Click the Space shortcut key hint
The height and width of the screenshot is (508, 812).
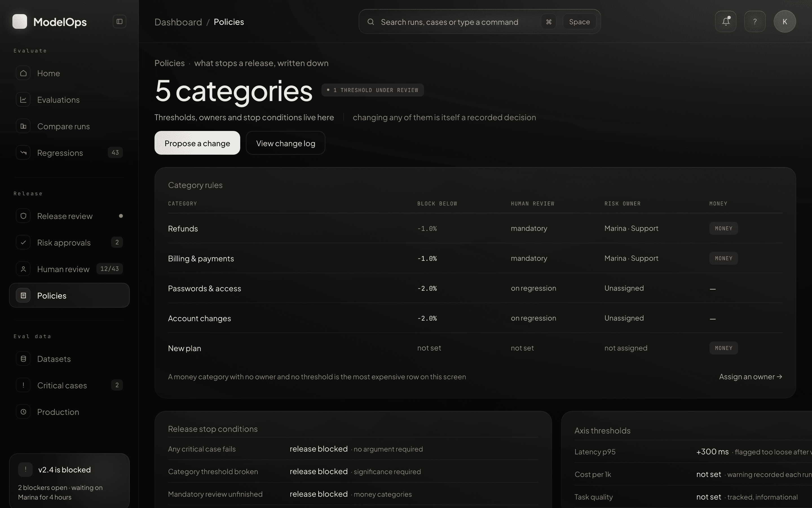tap(579, 22)
